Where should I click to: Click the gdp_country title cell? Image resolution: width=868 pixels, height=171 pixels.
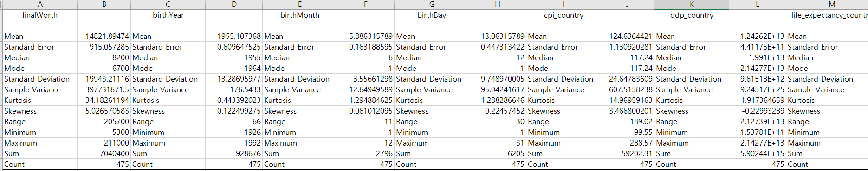pos(692,15)
